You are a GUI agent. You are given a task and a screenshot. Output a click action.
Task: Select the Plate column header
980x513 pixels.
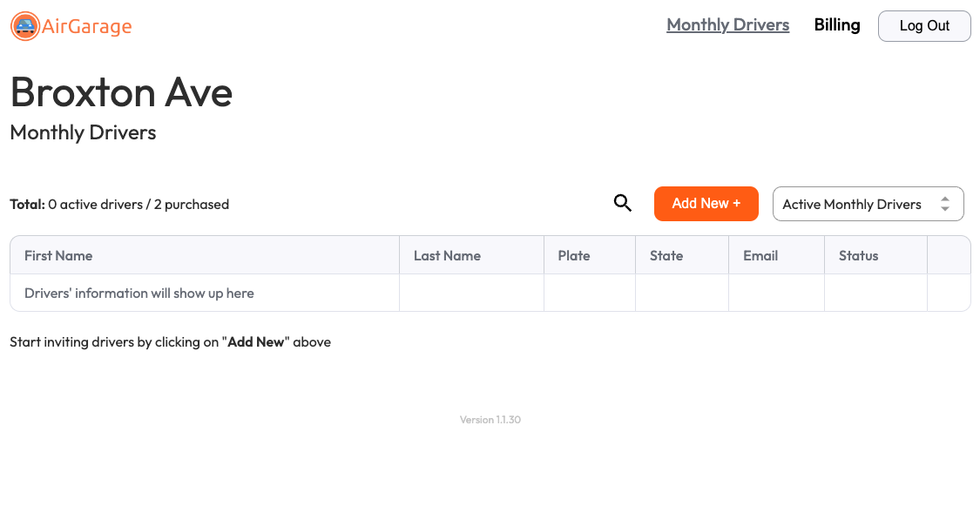click(x=574, y=255)
